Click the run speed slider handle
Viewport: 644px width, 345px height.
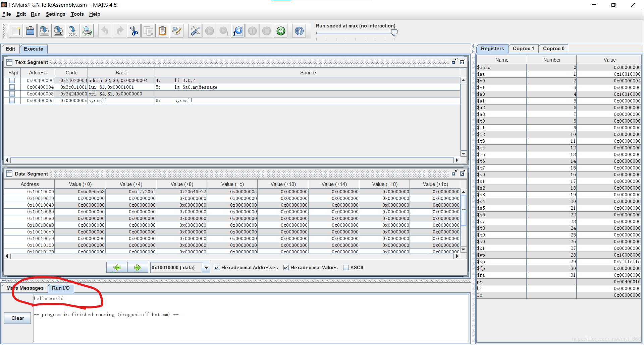394,33
